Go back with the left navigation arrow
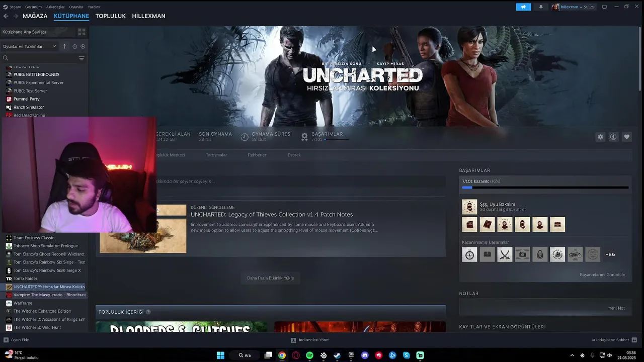Screen dimensions: 644x362 pyautogui.click(x=6, y=16)
